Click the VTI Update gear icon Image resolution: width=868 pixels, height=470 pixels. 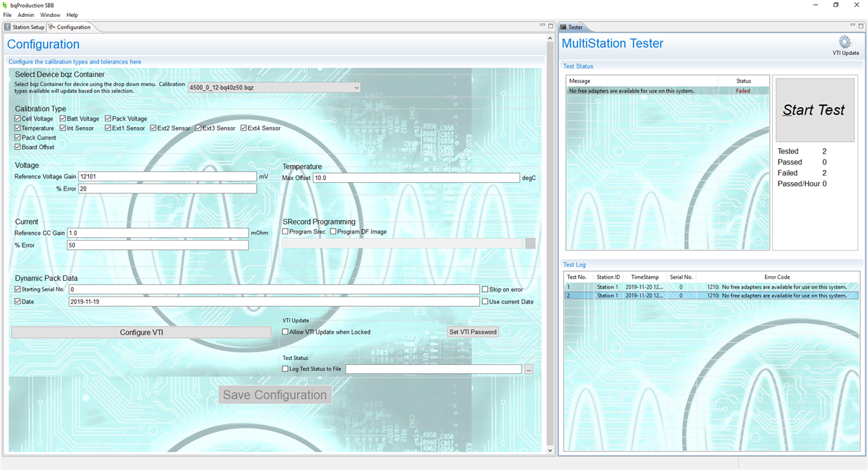(845, 42)
